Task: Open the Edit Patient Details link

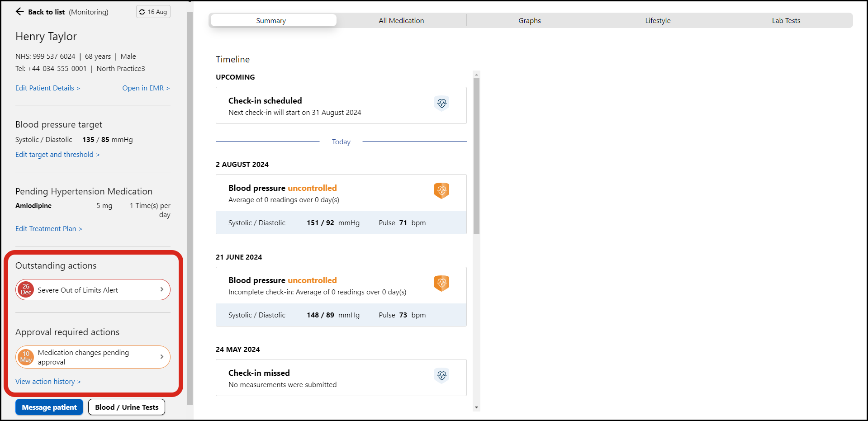Action: click(x=47, y=88)
